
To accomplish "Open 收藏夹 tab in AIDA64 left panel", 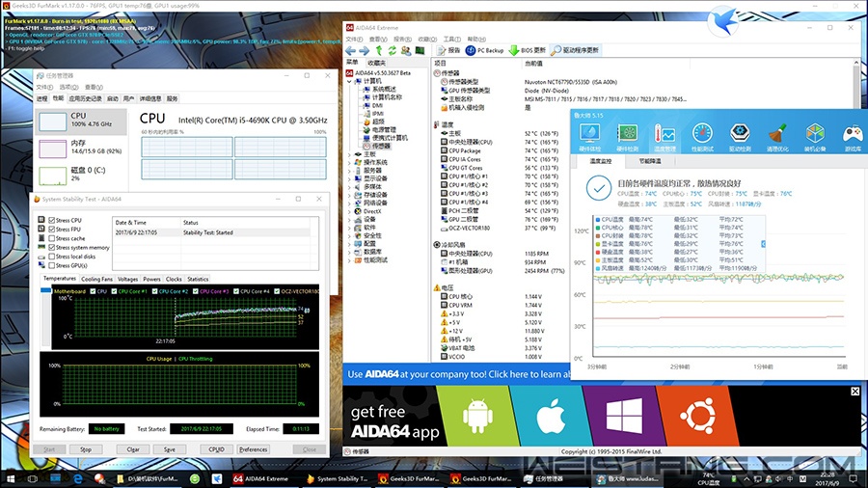I will coord(376,63).
